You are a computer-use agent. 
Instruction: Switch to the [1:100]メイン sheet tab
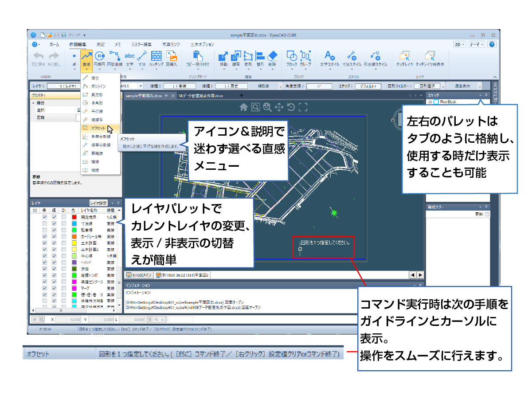139,275
